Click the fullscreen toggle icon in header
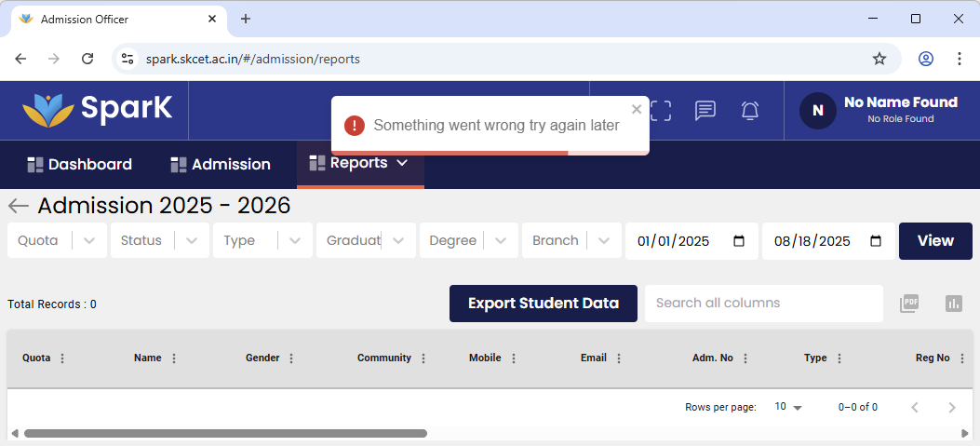 [660, 111]
